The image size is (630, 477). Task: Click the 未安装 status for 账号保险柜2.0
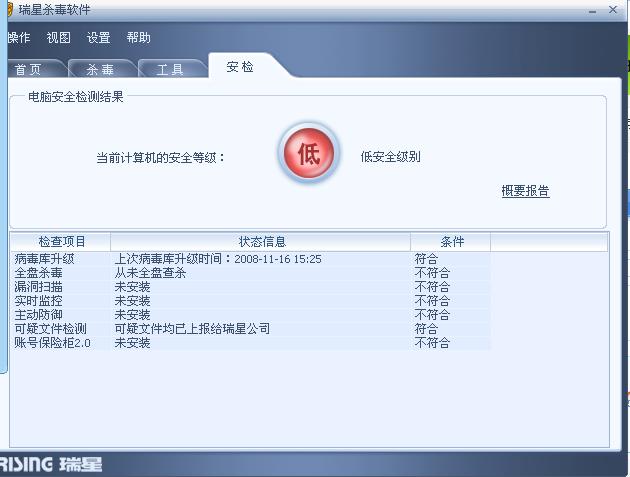tap(133, 343)
